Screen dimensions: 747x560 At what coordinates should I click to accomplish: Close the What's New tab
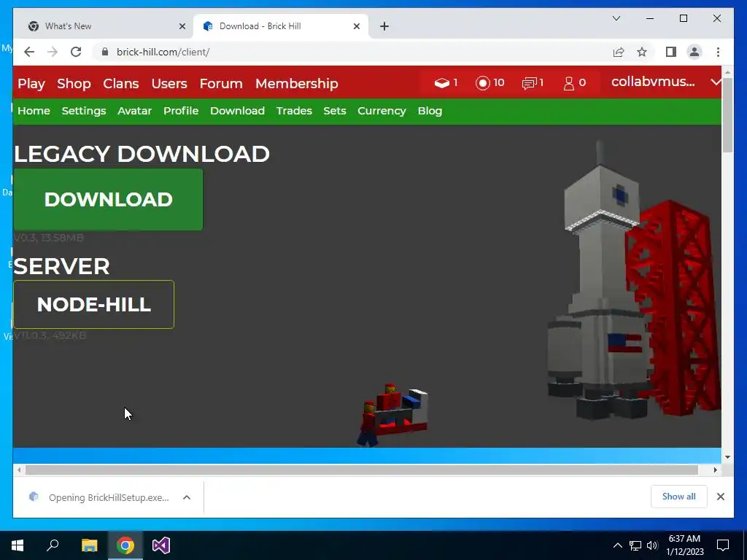182,26
